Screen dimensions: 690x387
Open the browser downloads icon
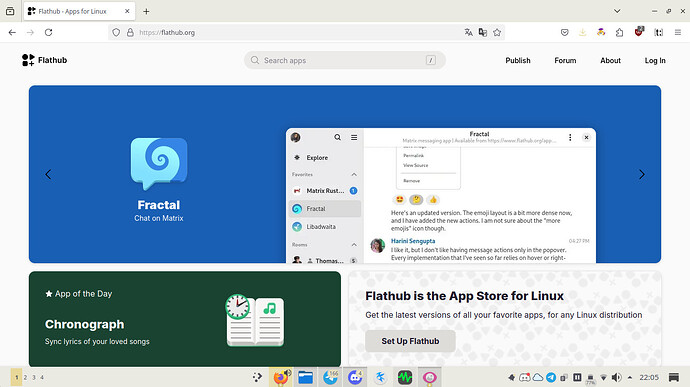point(583,32)
